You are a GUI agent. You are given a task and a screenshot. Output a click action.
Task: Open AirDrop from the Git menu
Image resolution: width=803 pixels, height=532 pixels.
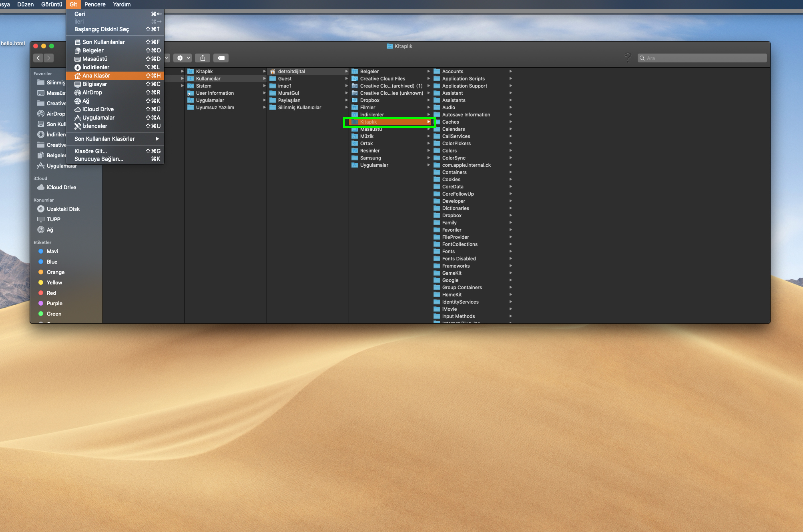(x=92, y=92)
